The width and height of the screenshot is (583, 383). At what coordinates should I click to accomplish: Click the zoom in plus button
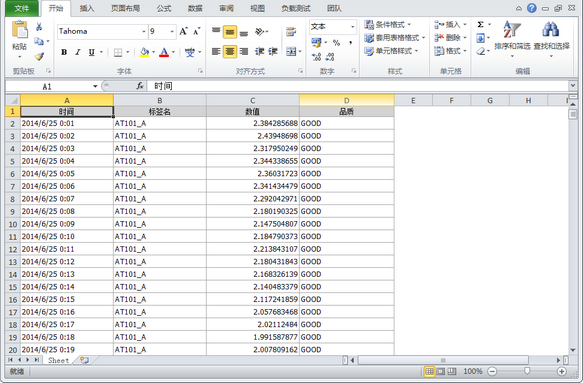(x=562, y=371)
